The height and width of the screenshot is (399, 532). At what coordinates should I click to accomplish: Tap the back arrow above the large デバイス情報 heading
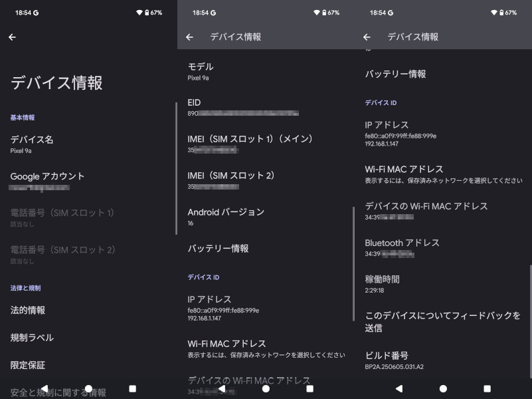click(12, 38)
